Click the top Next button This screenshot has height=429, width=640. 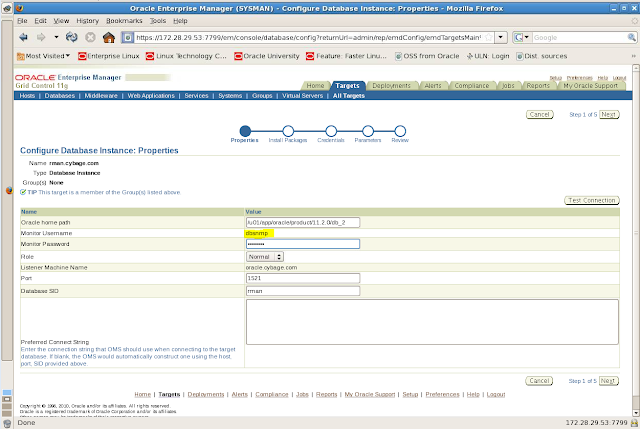pos(609,115)
